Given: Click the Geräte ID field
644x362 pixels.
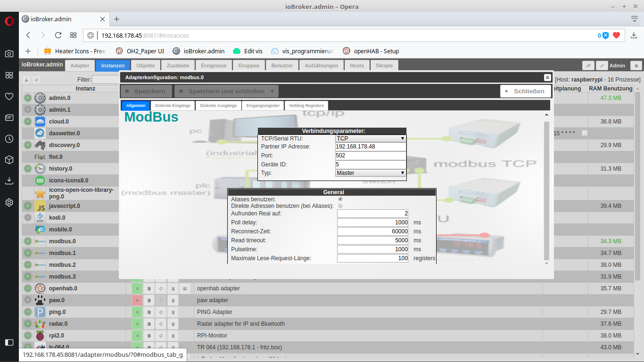Looking at the screenshot, I should tap(371, 165).
